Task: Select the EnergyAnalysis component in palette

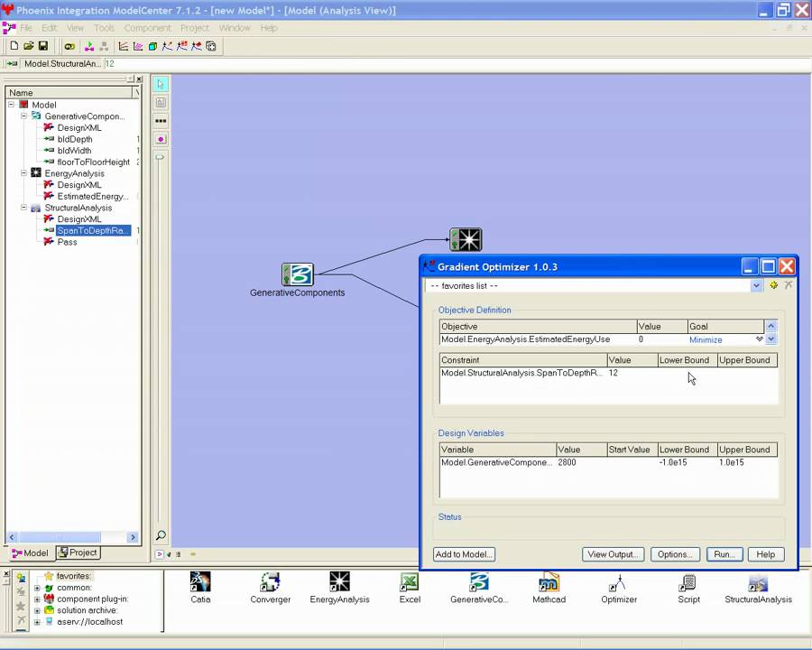Action: [340, 581]
